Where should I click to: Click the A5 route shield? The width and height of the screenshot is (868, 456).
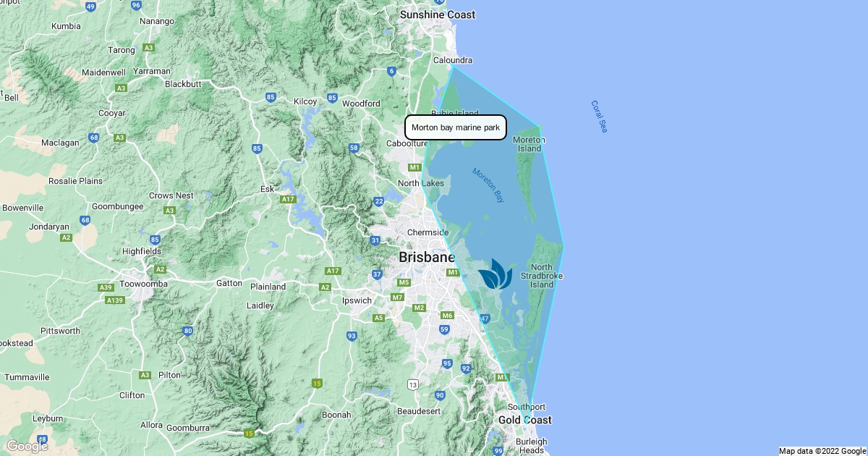click(379, 318)
